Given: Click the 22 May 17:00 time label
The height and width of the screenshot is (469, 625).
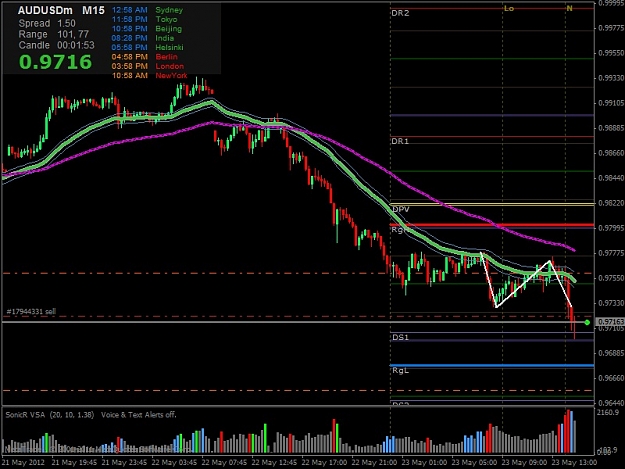Looking at the screenshot, I should 324,463.
